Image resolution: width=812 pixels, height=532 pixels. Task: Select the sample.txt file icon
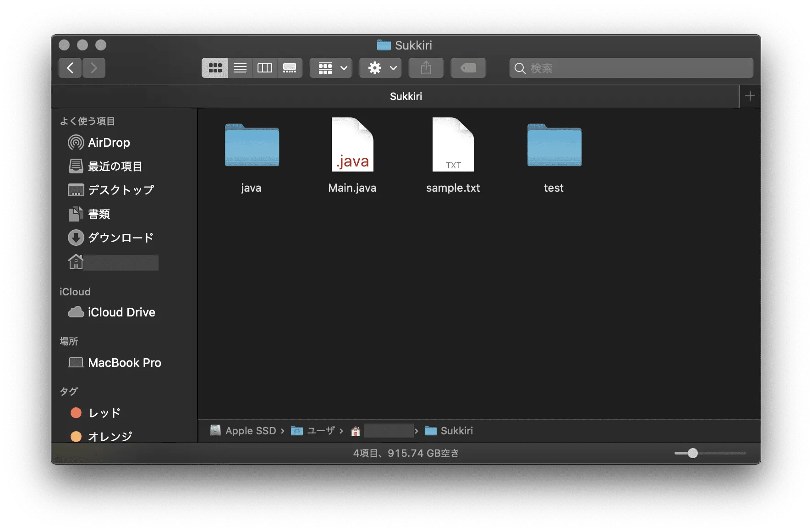(453, 145)
